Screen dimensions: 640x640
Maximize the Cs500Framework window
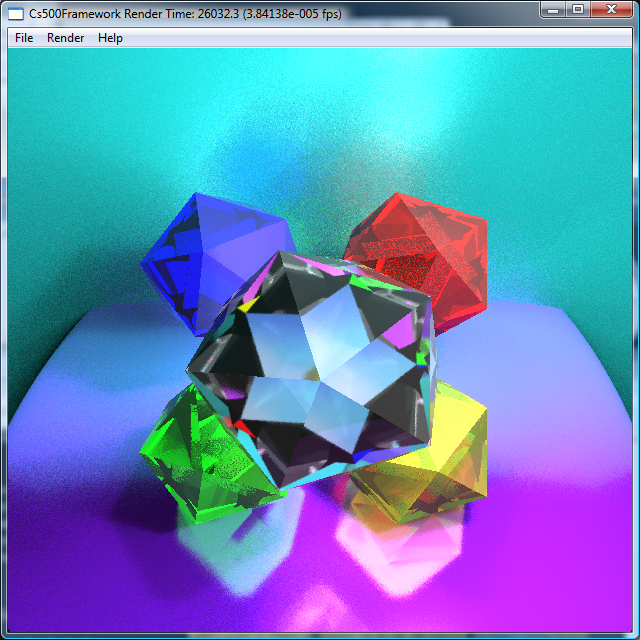[x=578, y=9]
